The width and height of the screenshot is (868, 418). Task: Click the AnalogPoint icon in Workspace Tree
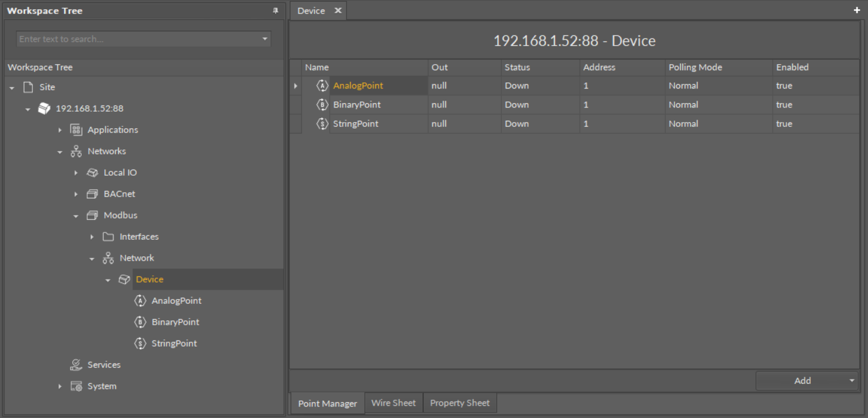[x=140, y=301]
